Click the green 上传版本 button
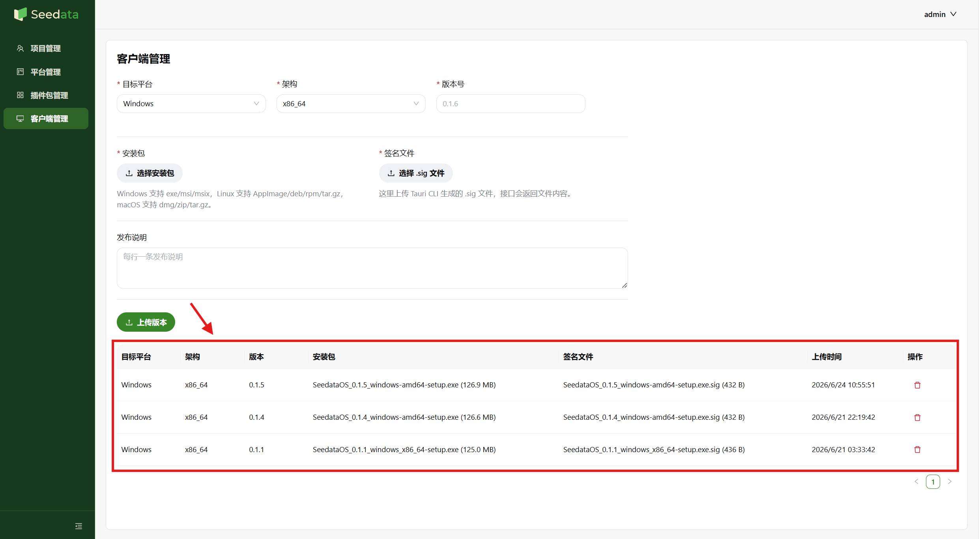Image resolution: width=980 pixels, height=539 pixels. point(146,322)
